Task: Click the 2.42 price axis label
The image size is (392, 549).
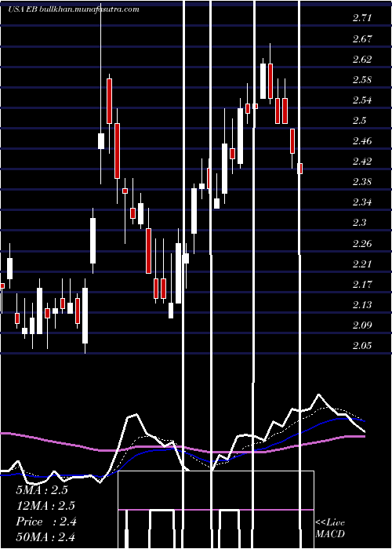Action: (362, 162)
